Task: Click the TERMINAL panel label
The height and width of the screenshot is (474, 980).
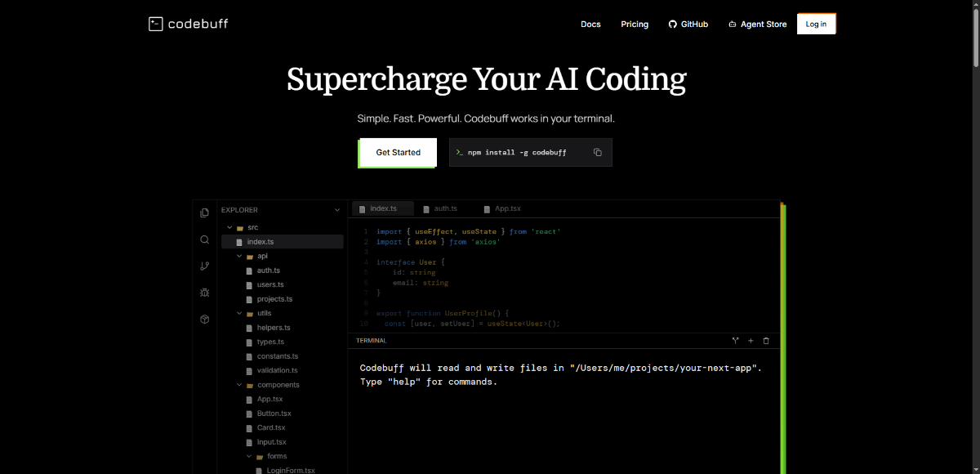Action: tap(372, 340)
